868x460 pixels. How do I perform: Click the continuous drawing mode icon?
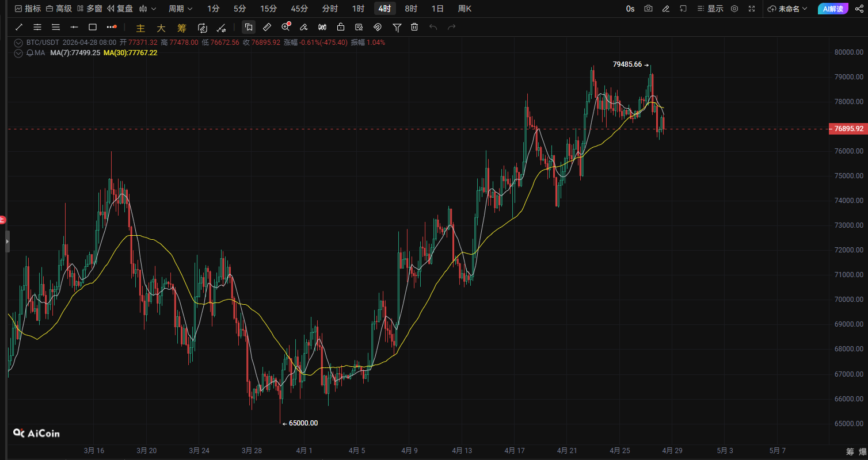point(202,27)
